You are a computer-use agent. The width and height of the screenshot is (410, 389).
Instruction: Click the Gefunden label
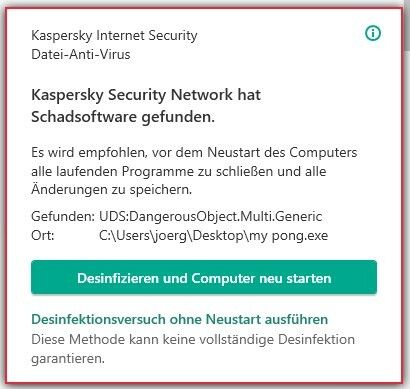pyautogui.click(x=63, y=217)
